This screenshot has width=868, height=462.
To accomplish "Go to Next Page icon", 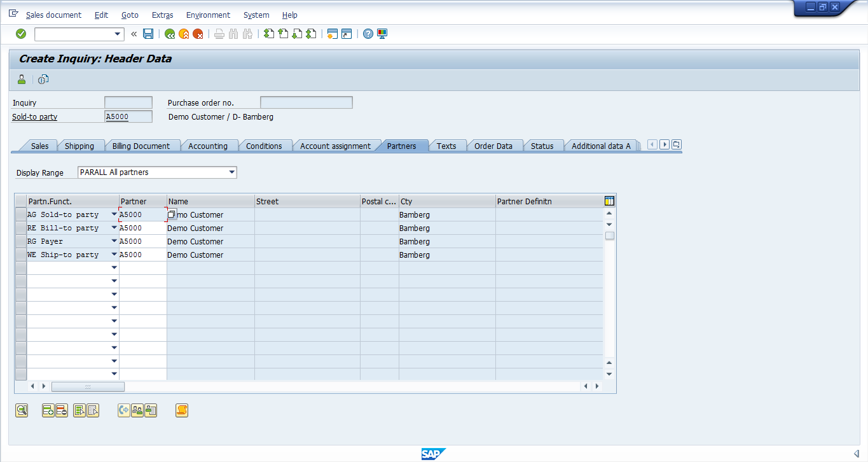I will [297, 34].
